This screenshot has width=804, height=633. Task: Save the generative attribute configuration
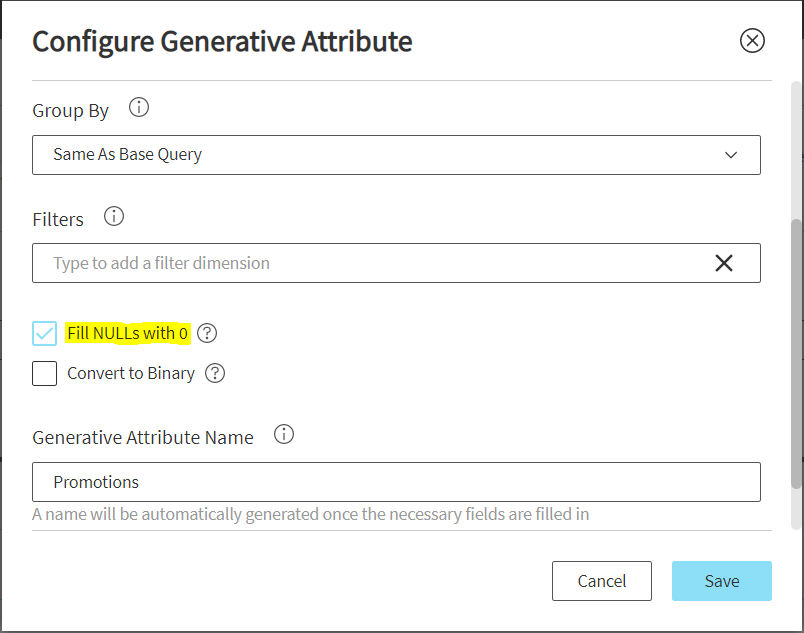click(721, 581)
